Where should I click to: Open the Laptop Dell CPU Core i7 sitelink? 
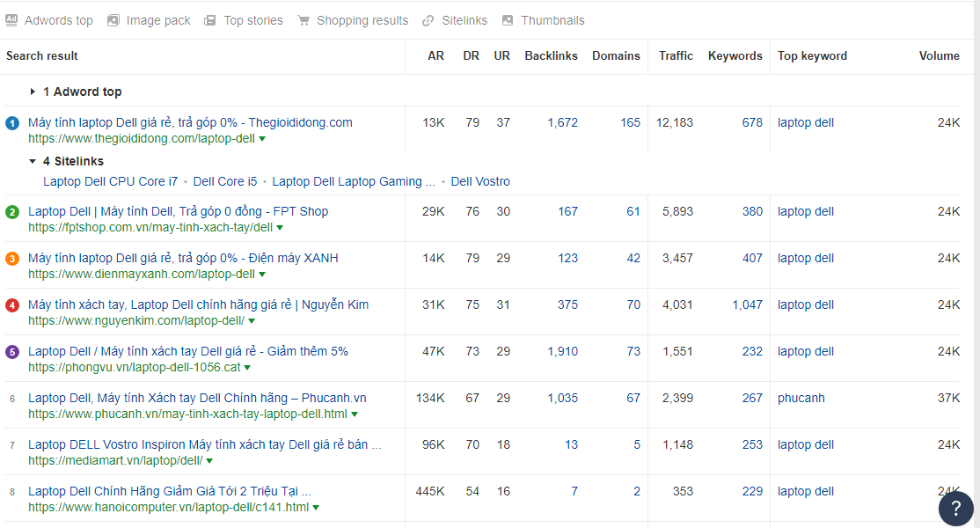(110, 182)
